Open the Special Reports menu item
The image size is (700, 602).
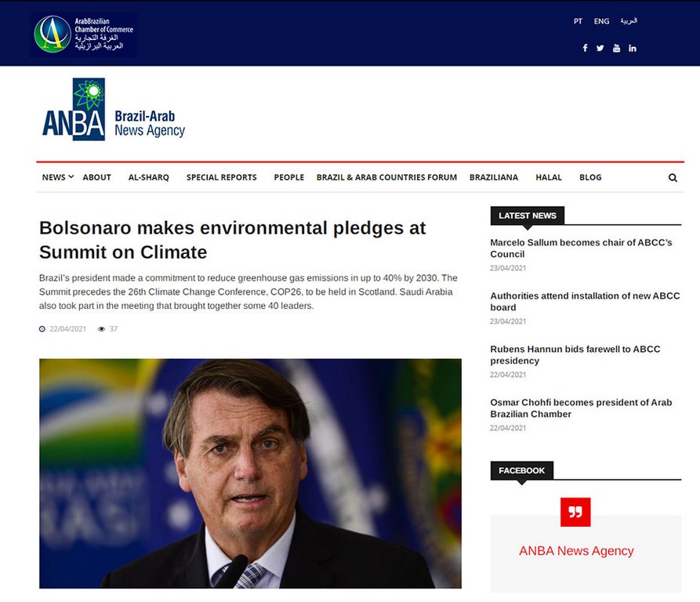[221, 177]
